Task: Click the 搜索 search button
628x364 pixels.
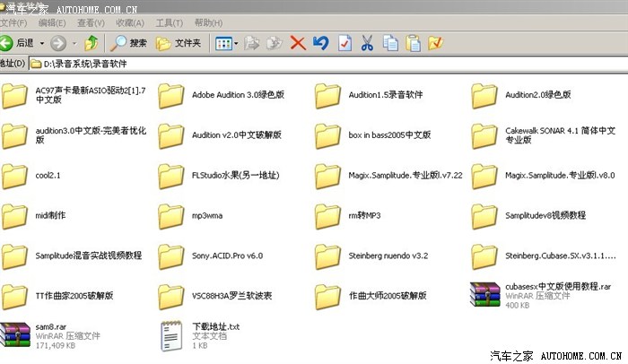Action: tap(129, 42)
